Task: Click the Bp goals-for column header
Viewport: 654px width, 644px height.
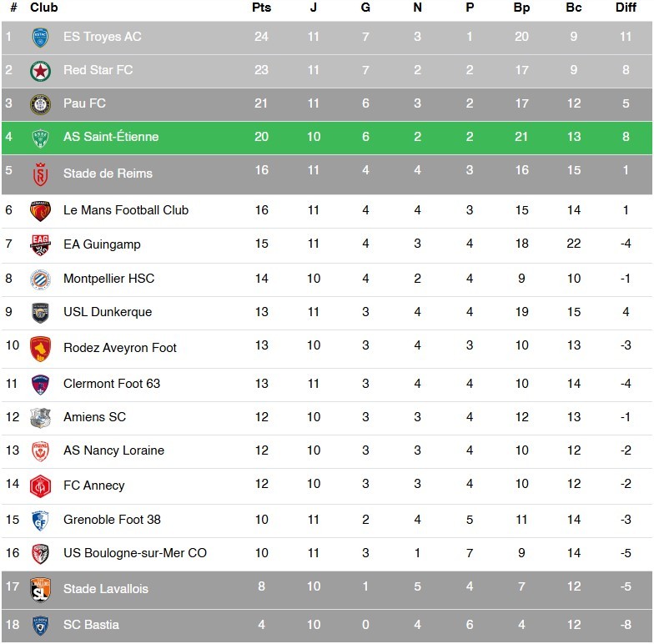Action: coord(522,8)
